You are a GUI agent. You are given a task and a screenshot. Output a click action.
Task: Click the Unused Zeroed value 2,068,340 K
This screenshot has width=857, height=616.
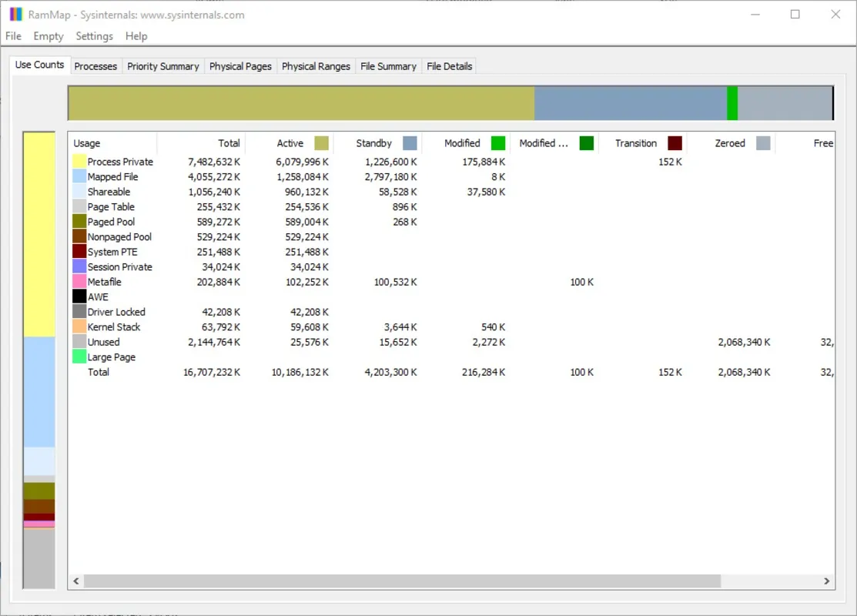click(744, 342)
